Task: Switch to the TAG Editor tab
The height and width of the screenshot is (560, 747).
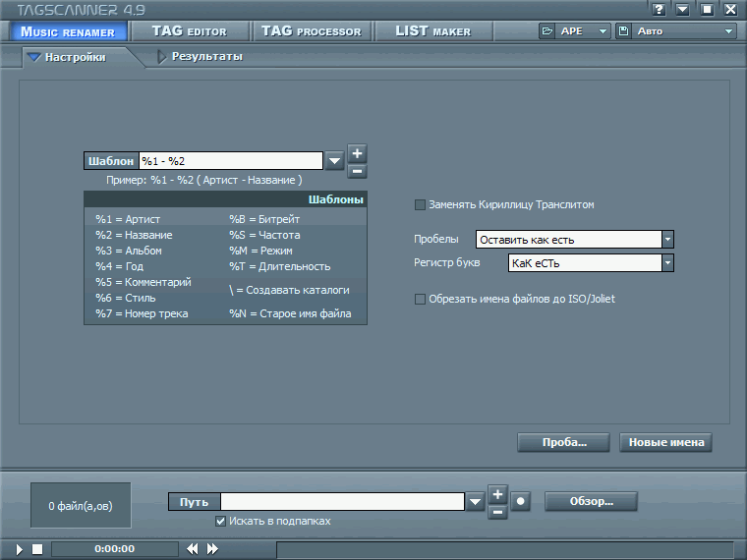Action: click(x=190, y=31)
